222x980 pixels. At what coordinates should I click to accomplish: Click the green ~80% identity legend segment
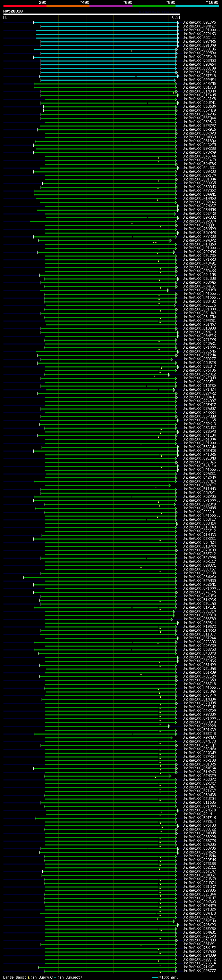(154, 6)
